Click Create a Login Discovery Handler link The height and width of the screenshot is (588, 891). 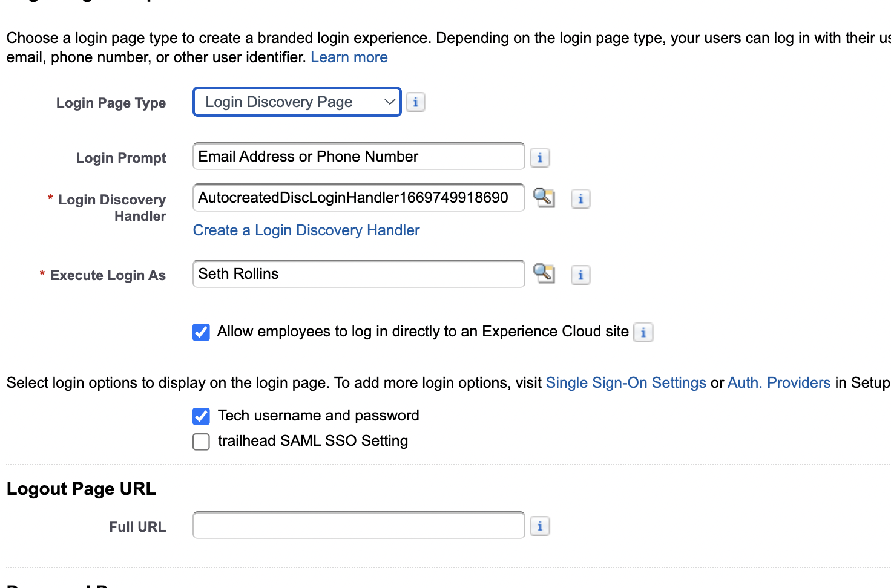click(x=306, y=230)
